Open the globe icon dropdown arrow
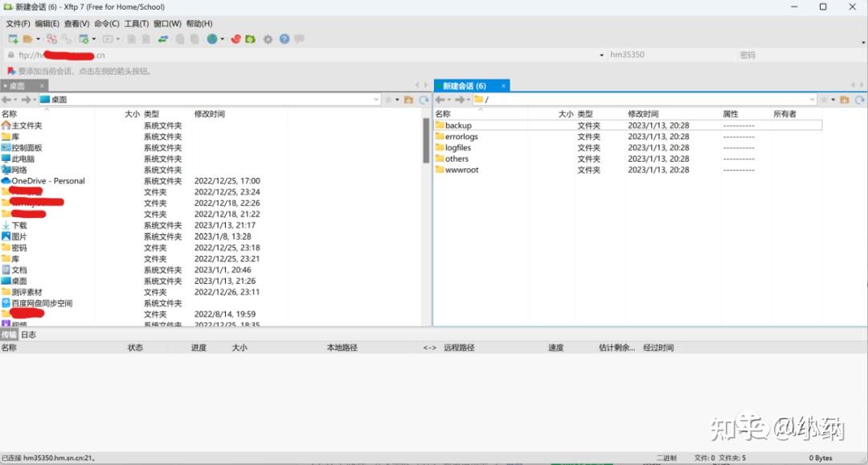The height and width of the screenshot is (465, 868). 223,39
